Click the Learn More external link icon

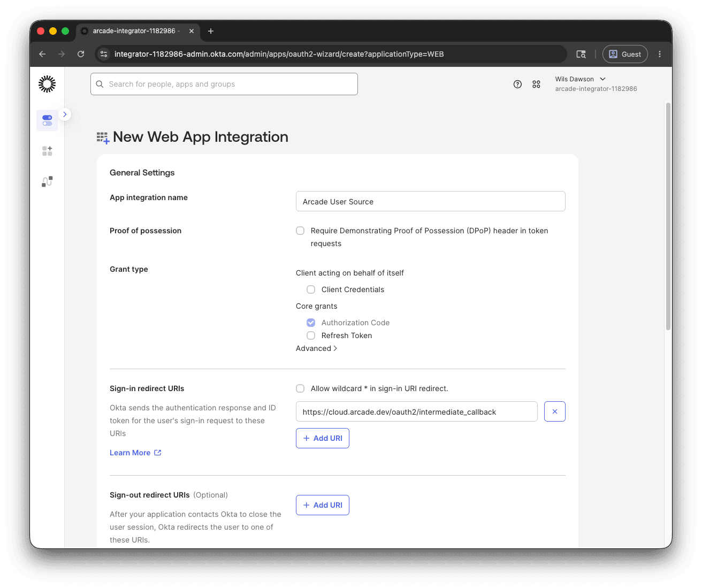[158, 453]
